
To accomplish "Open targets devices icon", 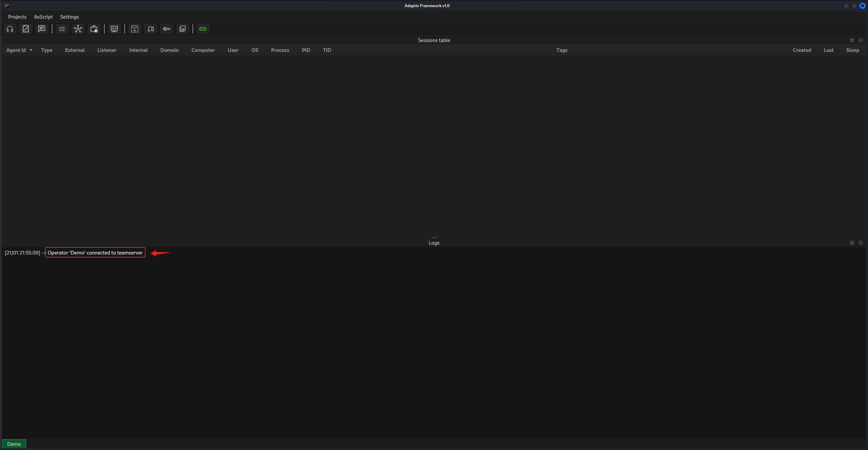I will coord(151,29).
